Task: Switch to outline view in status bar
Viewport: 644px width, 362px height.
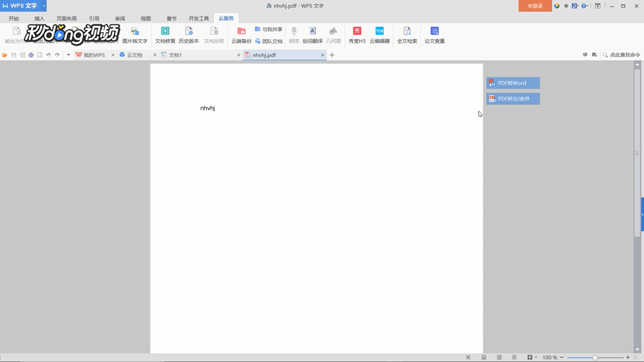Action: [499, 358]
